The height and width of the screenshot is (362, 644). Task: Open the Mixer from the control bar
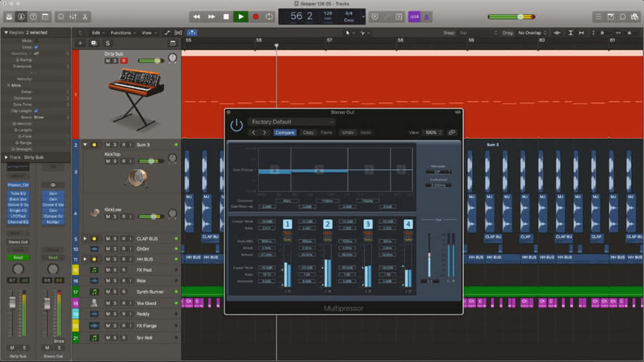pos(73,17)
